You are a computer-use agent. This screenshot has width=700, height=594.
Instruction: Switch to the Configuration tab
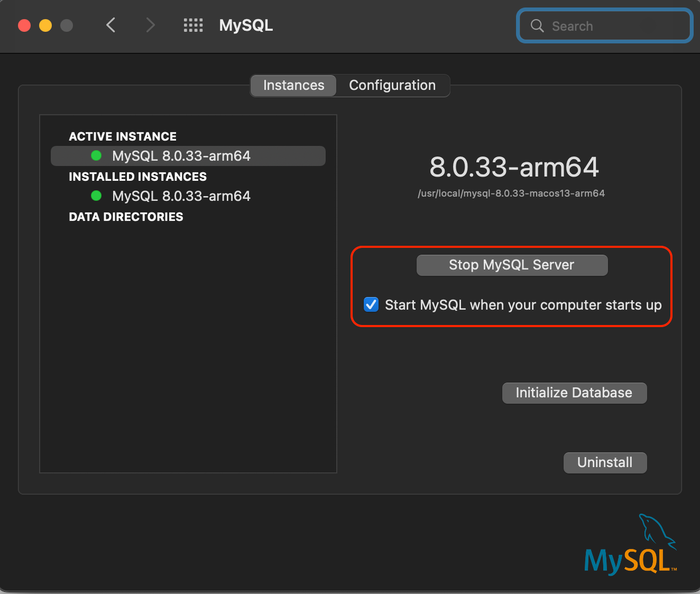(393, 85)
